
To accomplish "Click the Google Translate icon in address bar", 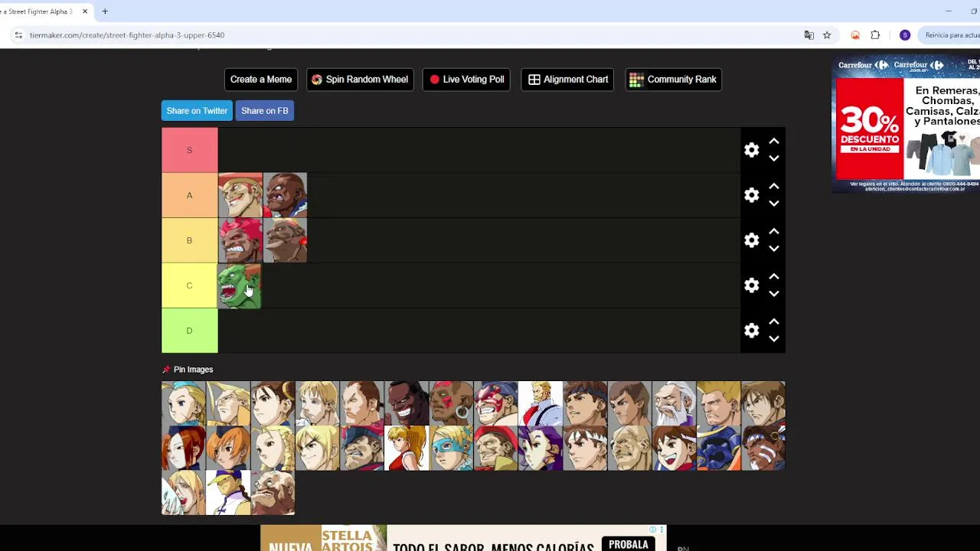I will coord(809,35).
